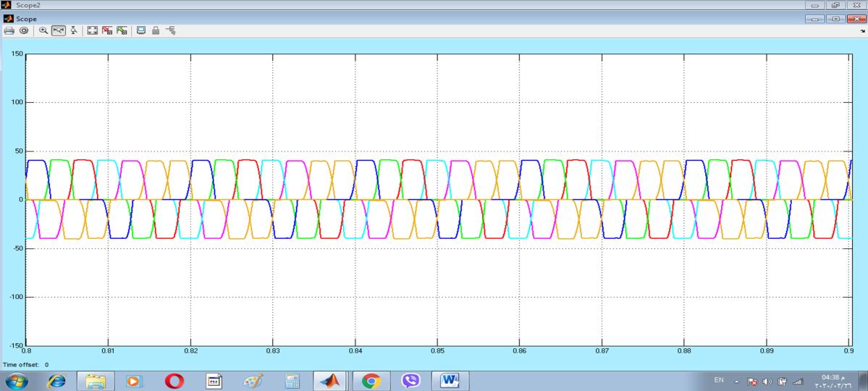Click x-axis label 0.82
Screen dimensions: 868x391
click(190, 351)
